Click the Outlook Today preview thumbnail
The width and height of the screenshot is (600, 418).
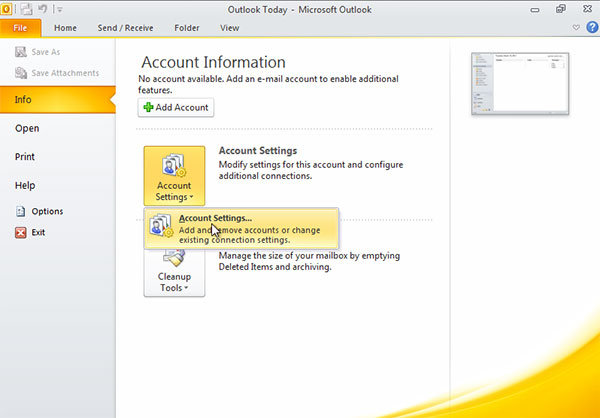click(520, 84)
